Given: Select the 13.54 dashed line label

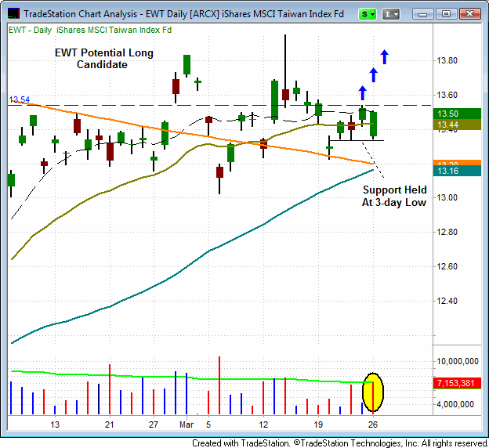Looking at the screenshot, I should (x=19, y=99).
